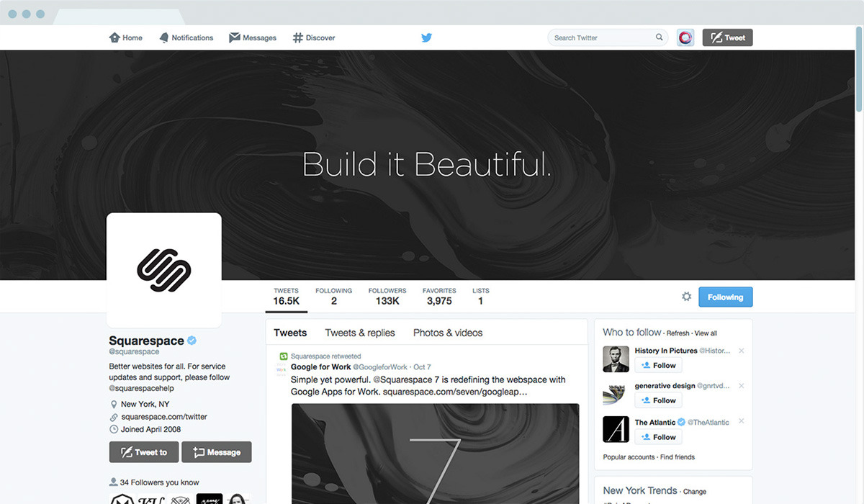View the Following 2 stat

(334, 297)
